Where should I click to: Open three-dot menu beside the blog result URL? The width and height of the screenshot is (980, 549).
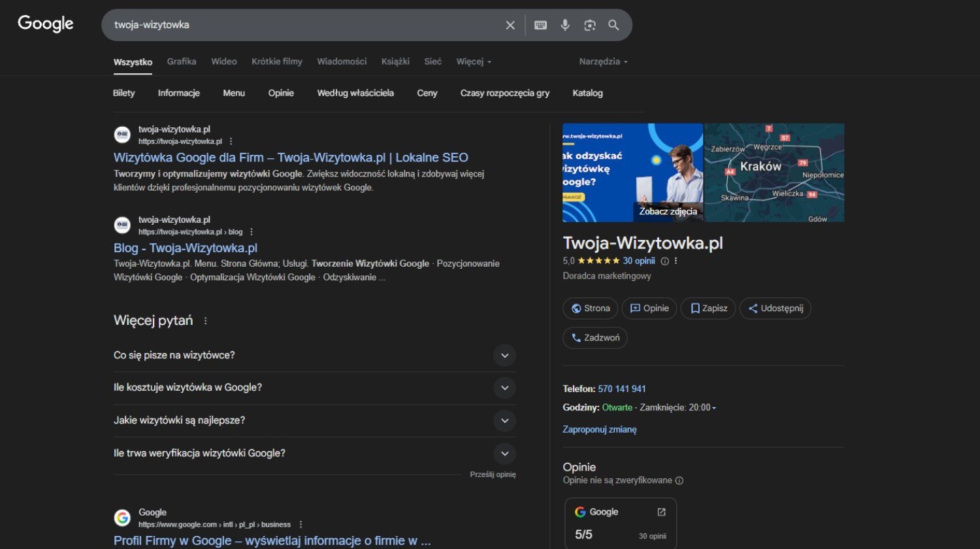(x=252, y=231)
